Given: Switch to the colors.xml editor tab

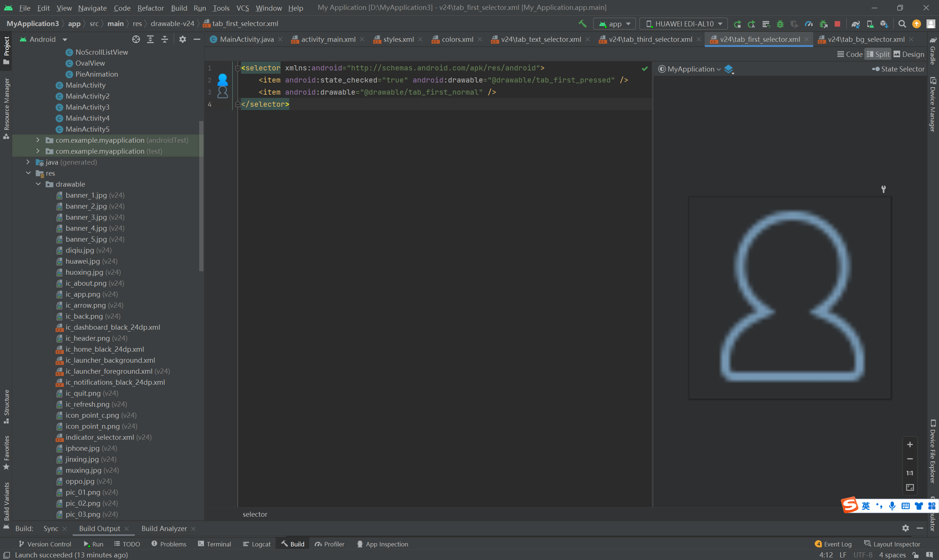Looking at the screenshot, I should click(457, 39).
